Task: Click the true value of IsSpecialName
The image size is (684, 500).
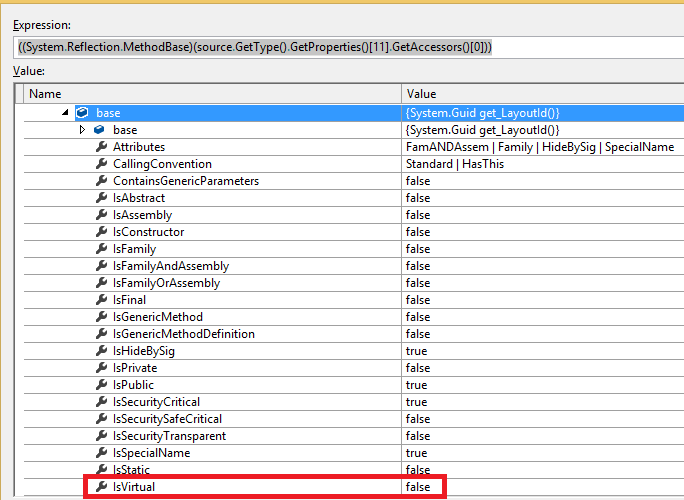Action: pyautogui.click(x=417, y=453)
